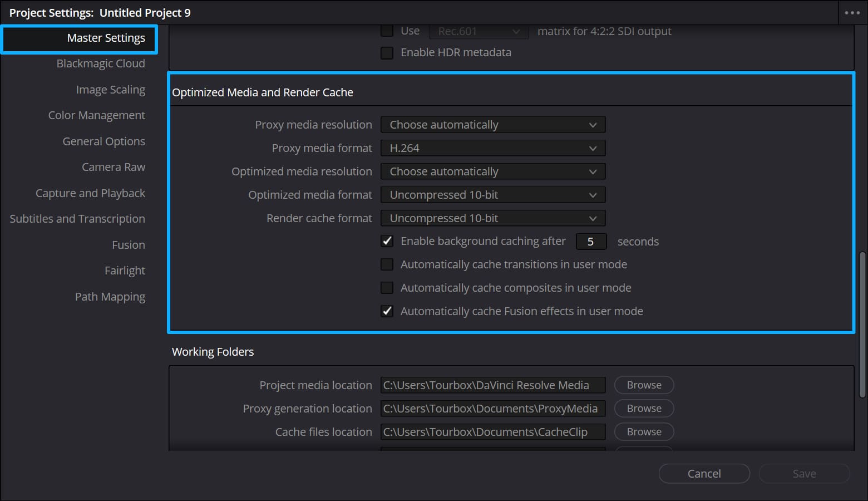
Task: Switch to Color Management settings
Action: click(96, 115)
